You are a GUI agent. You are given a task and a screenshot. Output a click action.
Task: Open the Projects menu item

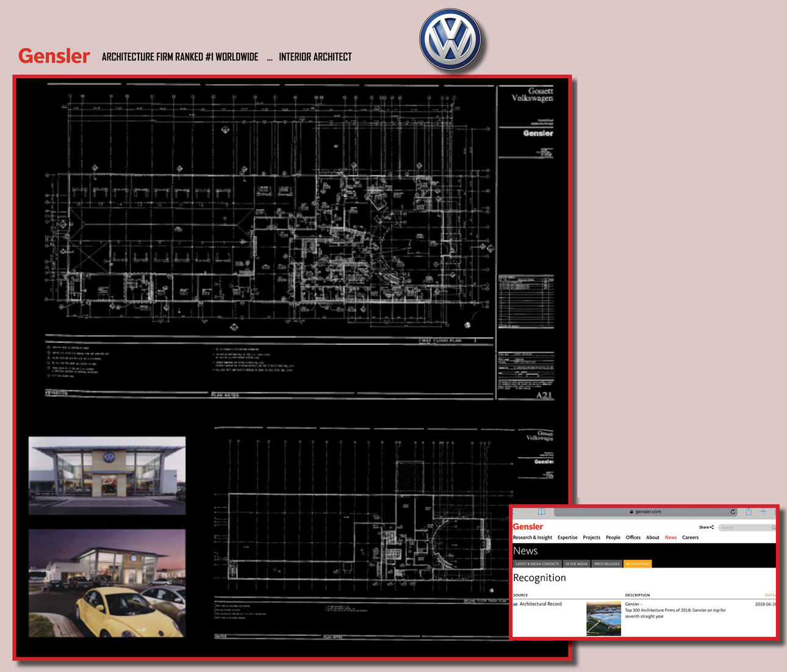(592, 538)
